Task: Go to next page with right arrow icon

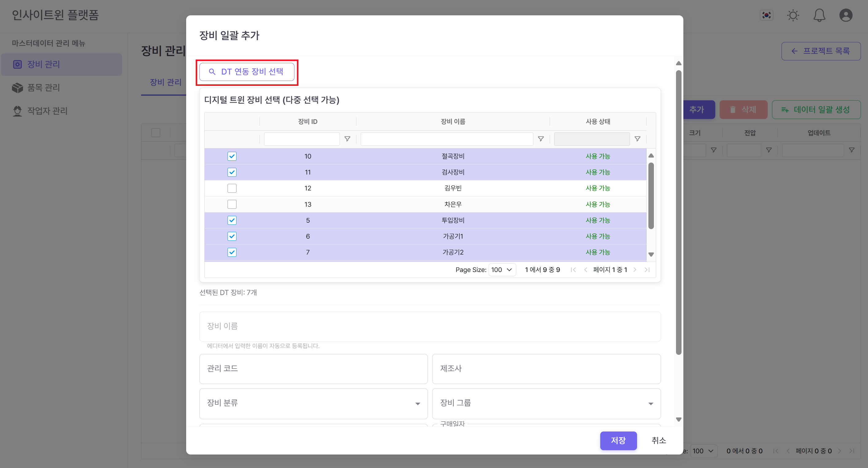Action: coord(635,270)
